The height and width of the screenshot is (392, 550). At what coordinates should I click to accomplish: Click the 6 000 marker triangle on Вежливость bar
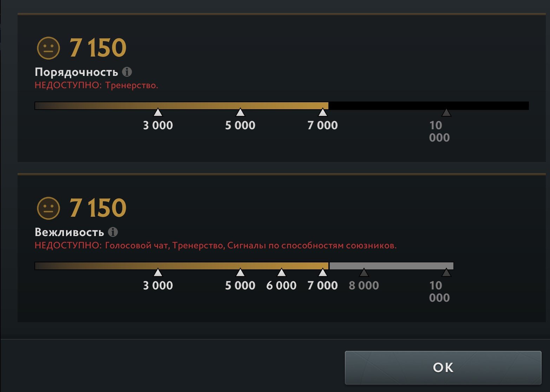[x=281, y=273]
